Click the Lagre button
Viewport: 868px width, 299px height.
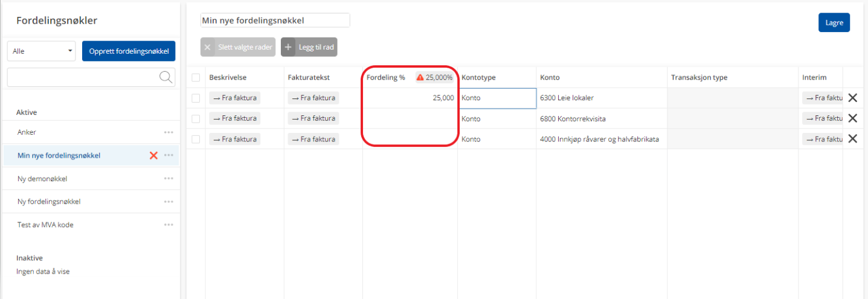(x=834, y=22)
